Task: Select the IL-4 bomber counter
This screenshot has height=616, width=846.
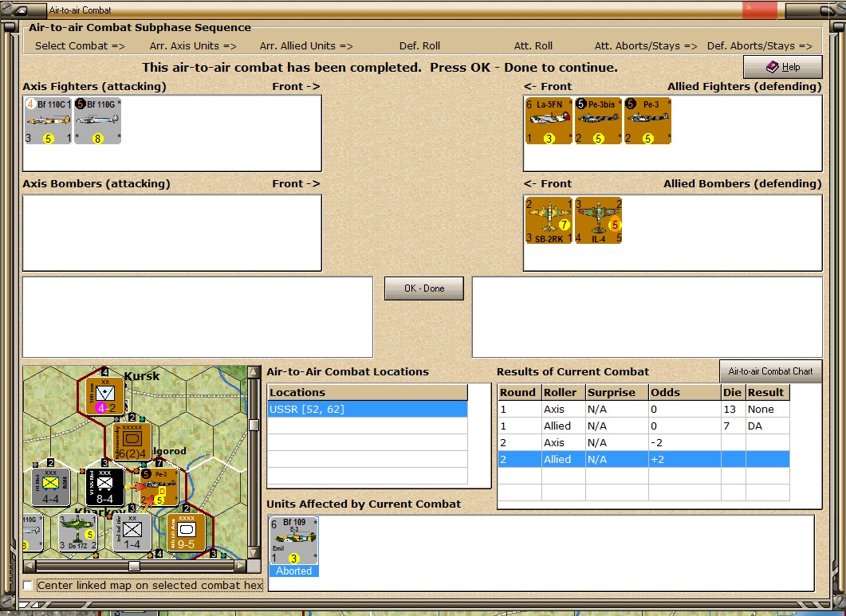Action: point(598,220)
